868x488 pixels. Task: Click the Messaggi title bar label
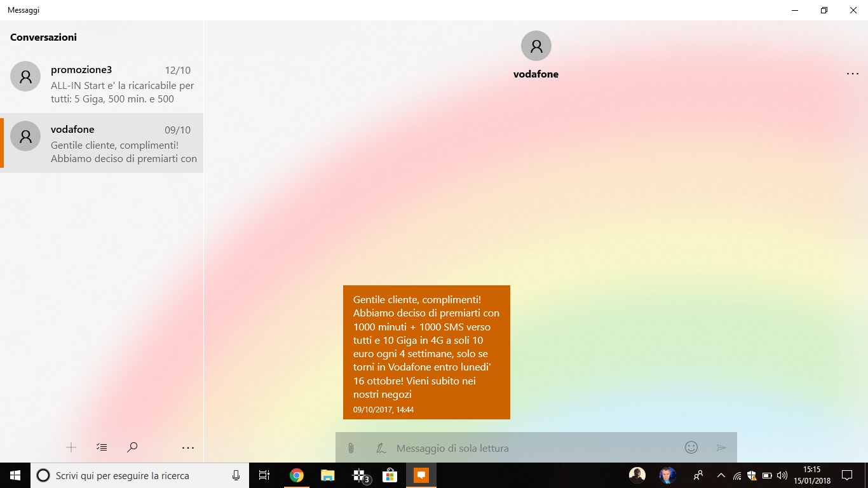coord(24,10)
